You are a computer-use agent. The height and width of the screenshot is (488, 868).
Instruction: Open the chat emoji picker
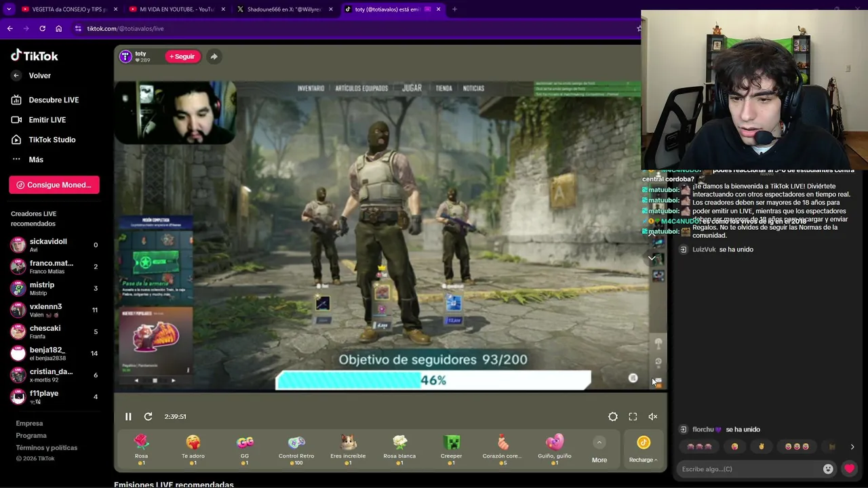click(x=828, y=469)
